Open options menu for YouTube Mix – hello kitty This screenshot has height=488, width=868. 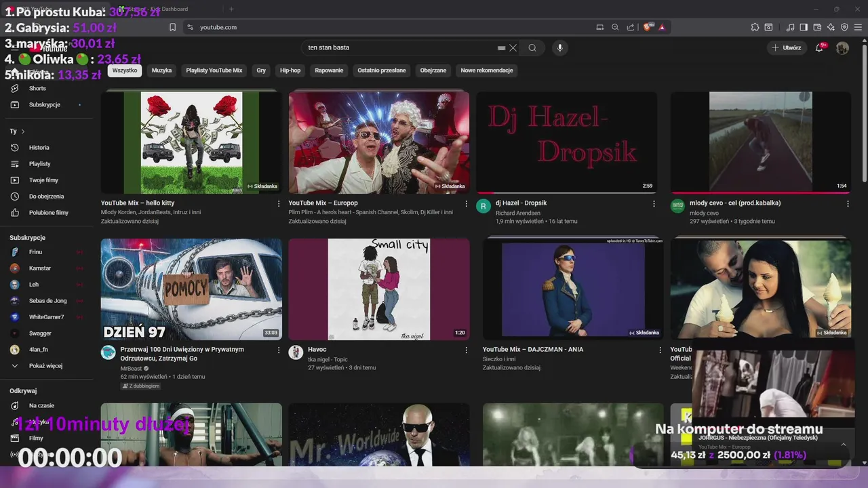279,203
